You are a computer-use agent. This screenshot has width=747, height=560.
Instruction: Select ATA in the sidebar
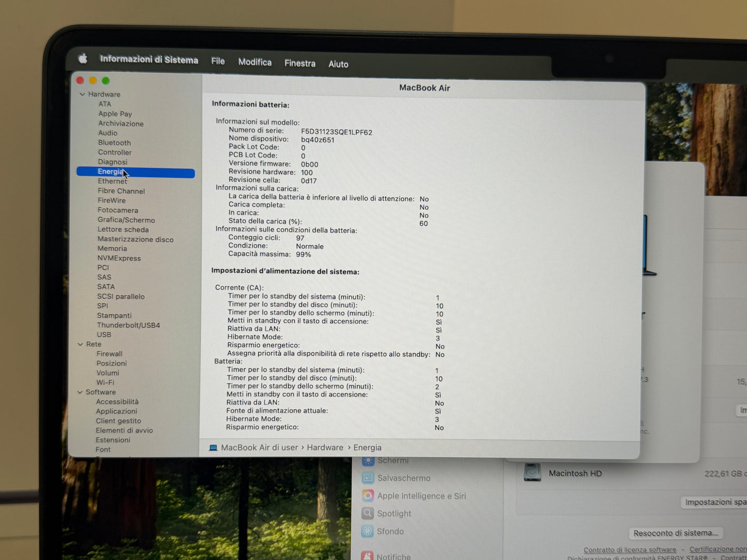tap(105, 104)
